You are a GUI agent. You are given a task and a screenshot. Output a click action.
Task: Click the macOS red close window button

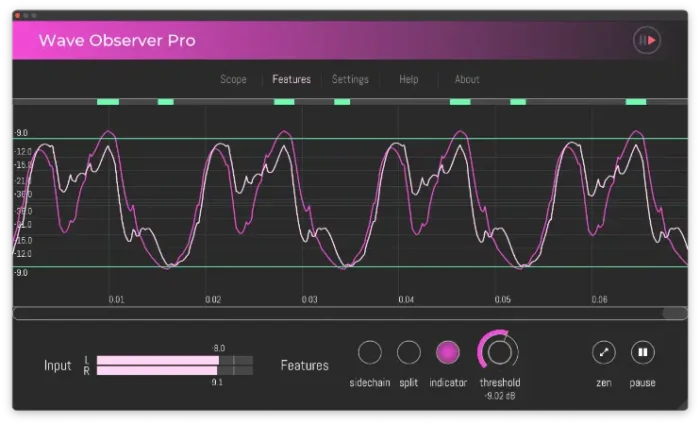coord(17,15)
